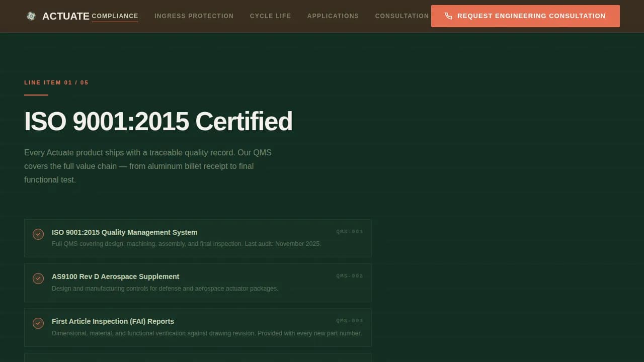Click the QMS-001 reference code

pyautogui.click(x=350, y=232)
